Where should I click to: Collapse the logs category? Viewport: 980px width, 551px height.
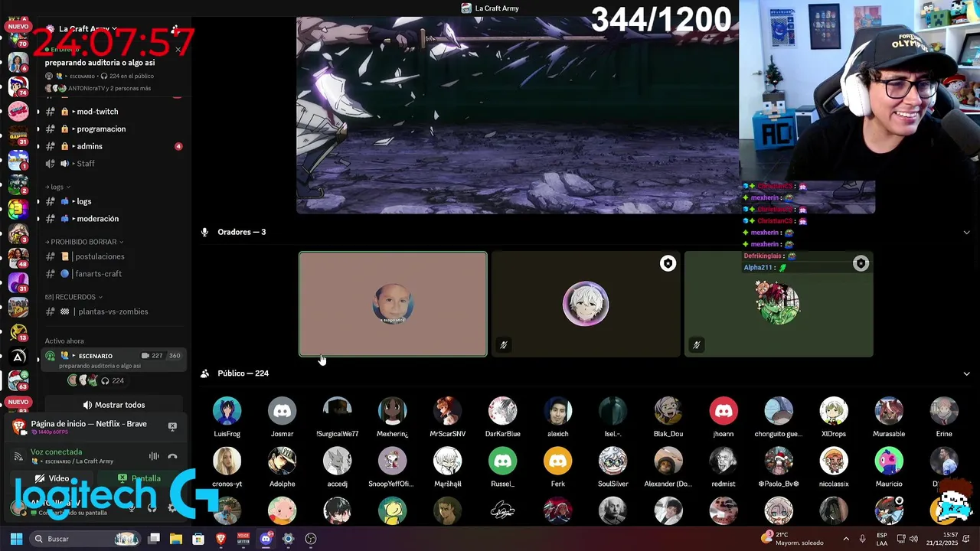coord(57,187)
